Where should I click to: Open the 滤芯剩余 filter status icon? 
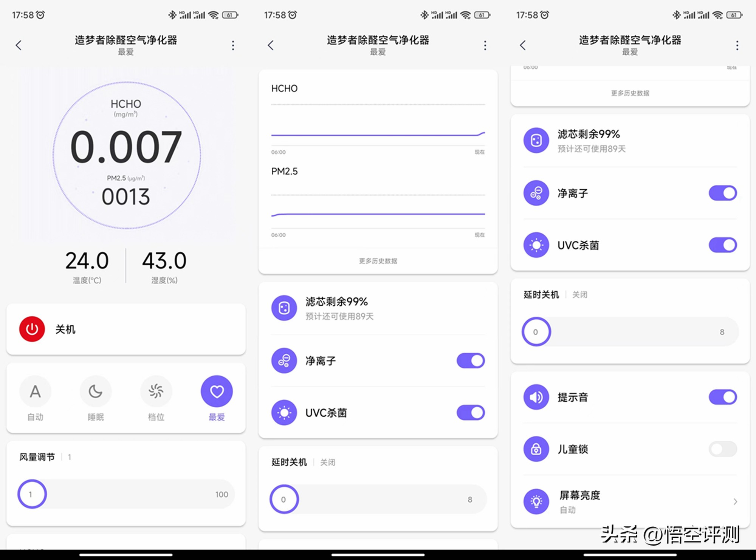(284, 308)
